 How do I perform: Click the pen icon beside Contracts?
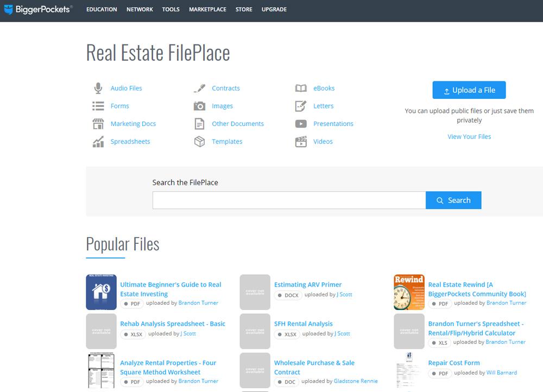pyautogui.click(x=199, y=88)
